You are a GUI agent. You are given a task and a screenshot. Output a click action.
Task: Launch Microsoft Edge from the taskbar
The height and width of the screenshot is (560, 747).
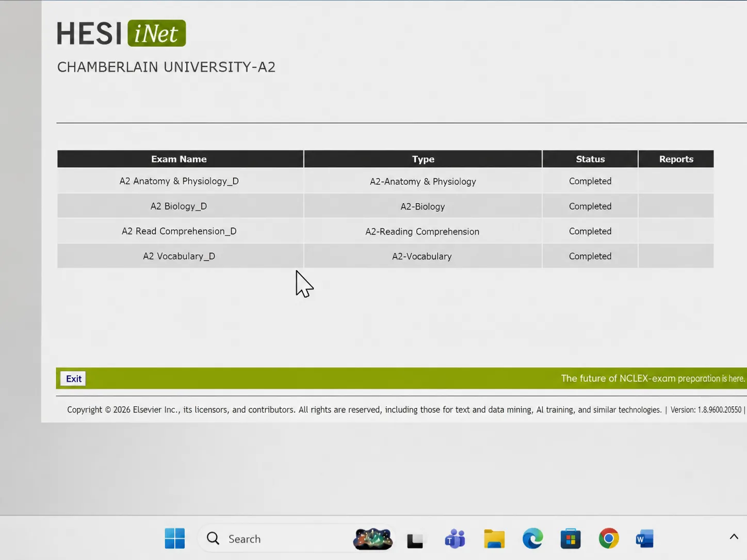point(532,539)
